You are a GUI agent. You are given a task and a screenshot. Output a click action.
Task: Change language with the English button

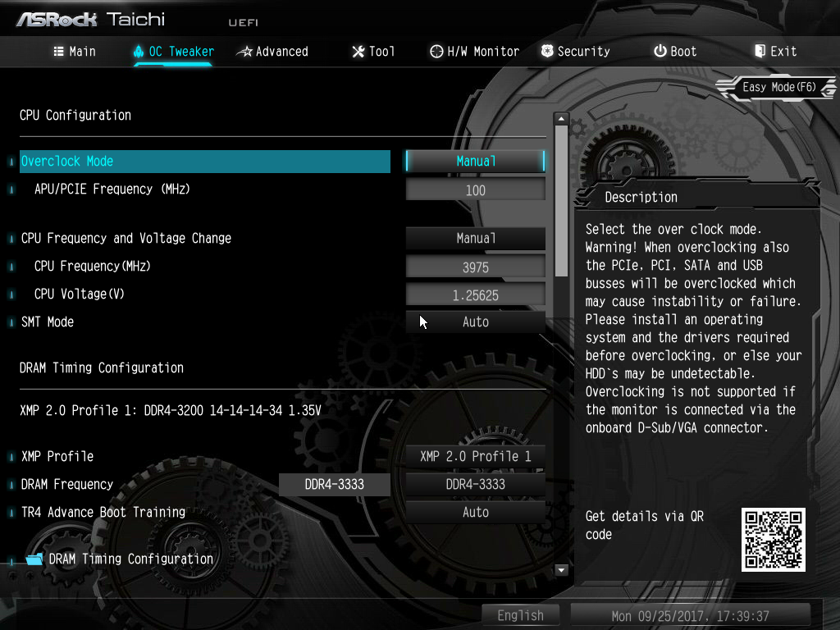coord(520,615)
